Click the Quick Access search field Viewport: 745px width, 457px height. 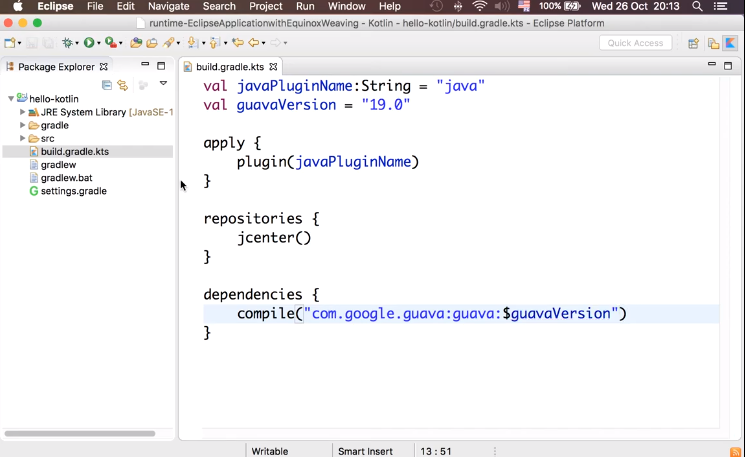pos(635,43)
